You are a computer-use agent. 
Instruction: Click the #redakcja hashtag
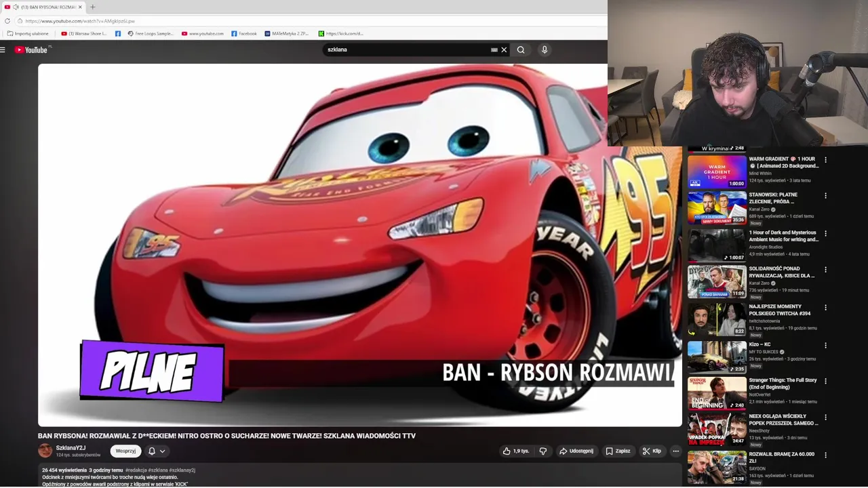(x=135, y=470)
